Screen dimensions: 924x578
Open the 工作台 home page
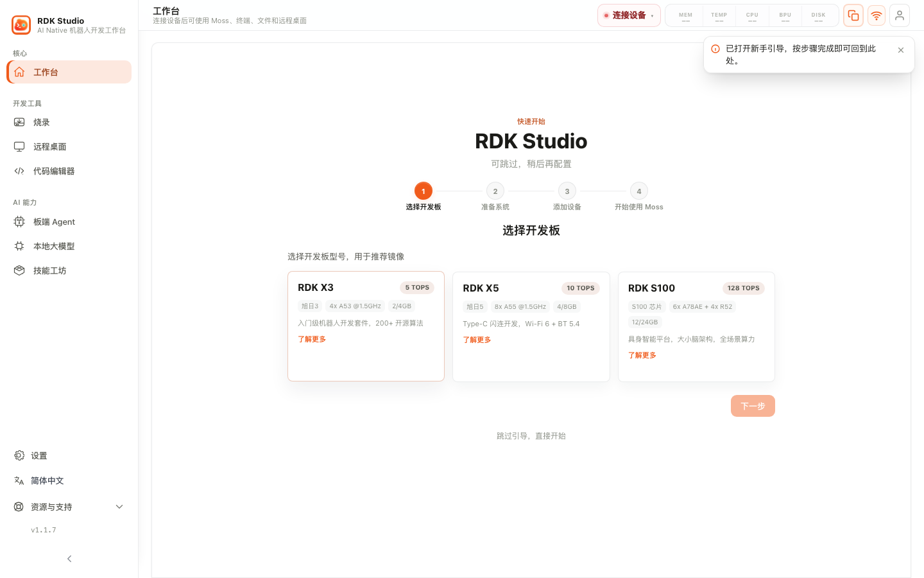click(x=69, y=72)
